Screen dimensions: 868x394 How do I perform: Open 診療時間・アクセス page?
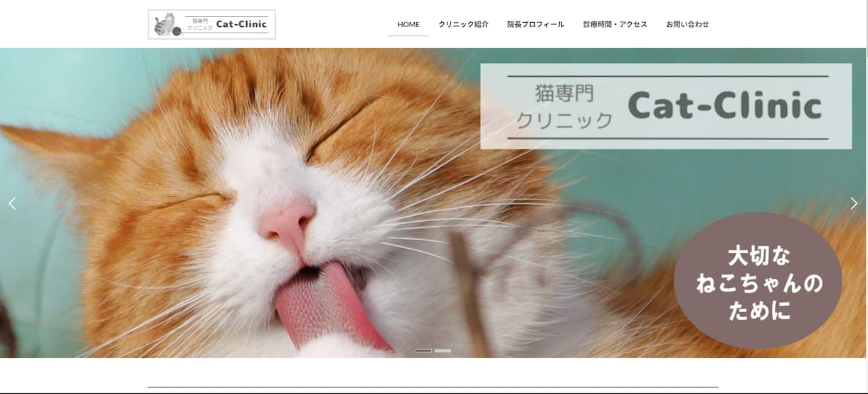(x=615, y=24)
